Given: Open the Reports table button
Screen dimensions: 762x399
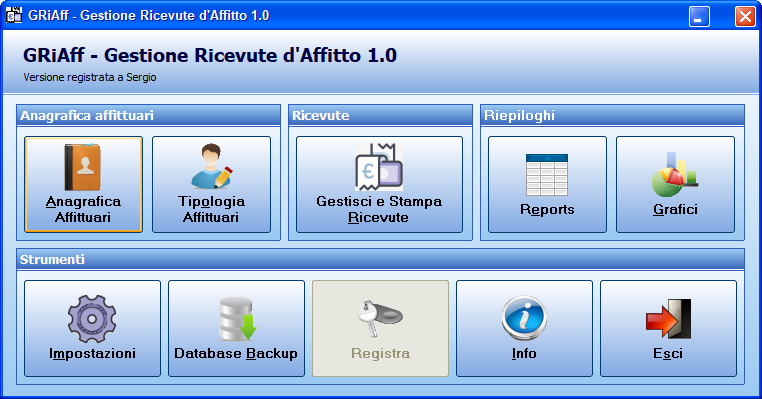Looking at the screenshot, I should pos(547,184).
